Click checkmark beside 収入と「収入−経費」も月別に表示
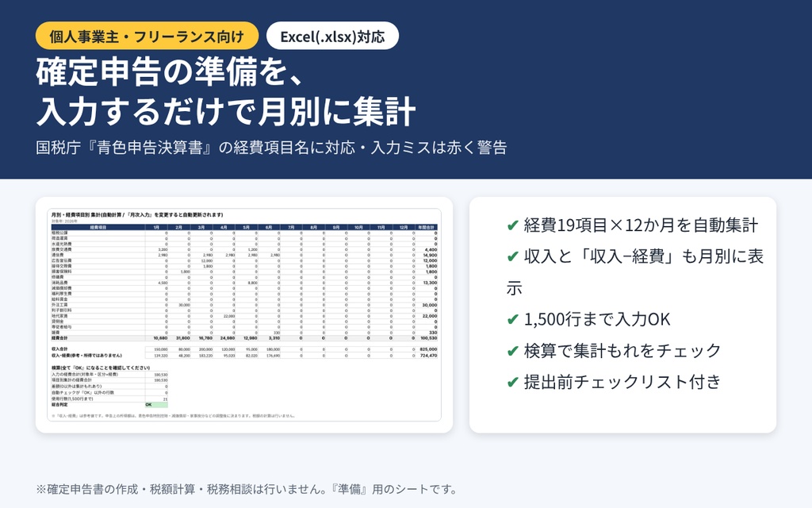Screen dimensions: 812x508 point(513,256)
